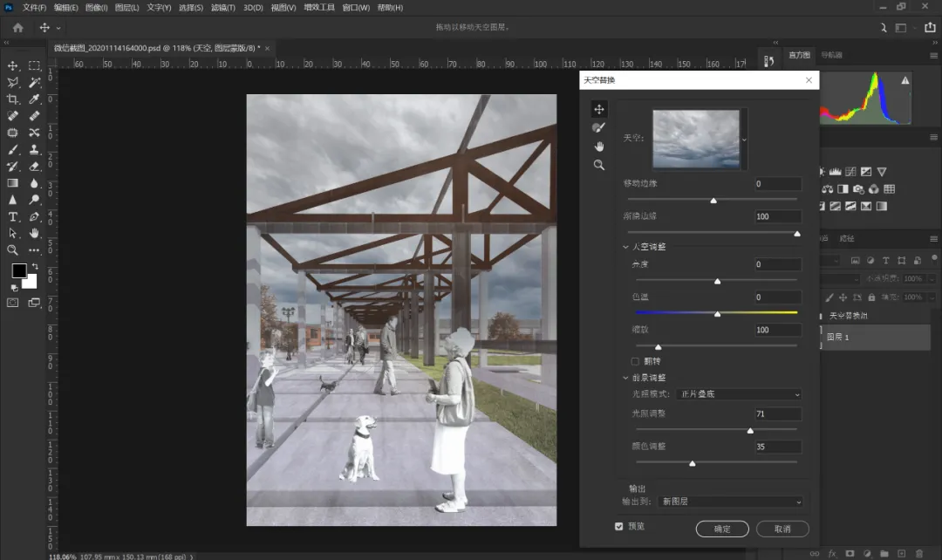The image size is (942, 560).
Task: Select the Hand tool in sky dialog
Action: coord(598,146)
